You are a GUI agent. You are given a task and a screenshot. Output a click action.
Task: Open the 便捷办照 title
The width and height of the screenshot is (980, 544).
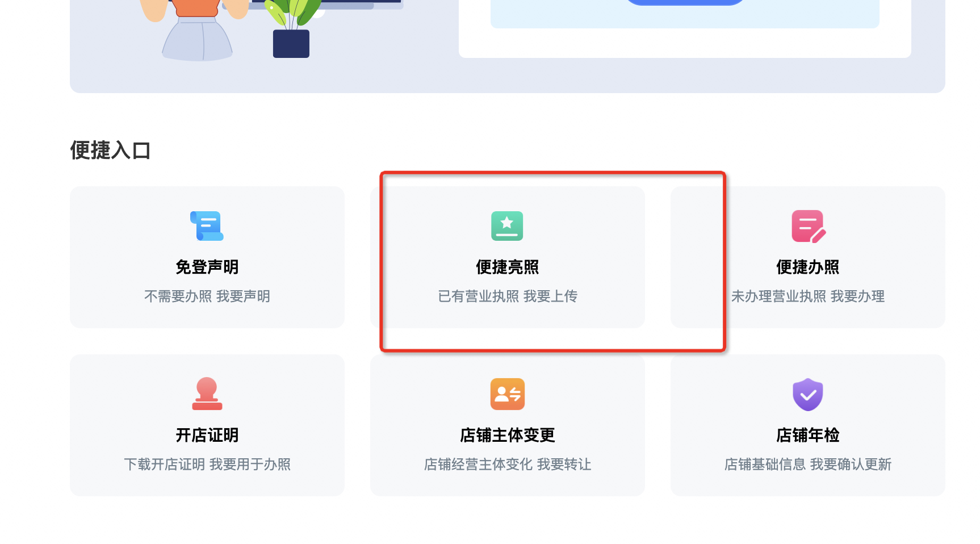[808, 267]
